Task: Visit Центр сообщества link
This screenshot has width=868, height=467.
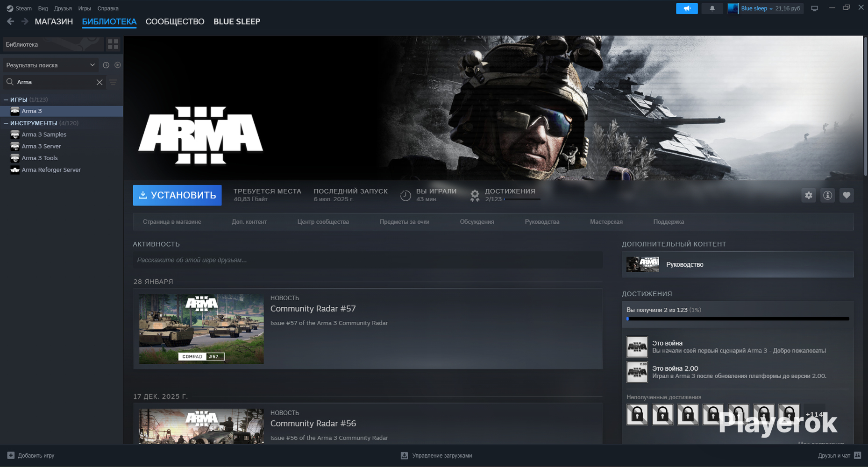Action: [x=323, y=222]
